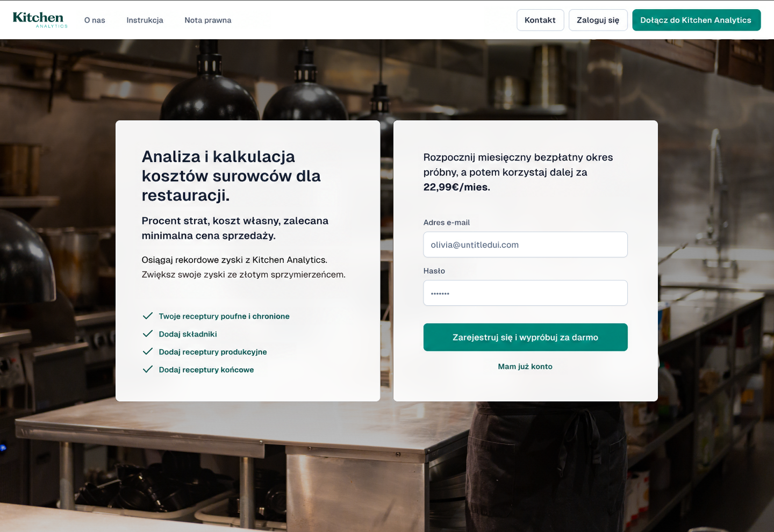Follow the Mam już konto link
774x532 pixels.
pyautogui.click(x=525, y=366)
